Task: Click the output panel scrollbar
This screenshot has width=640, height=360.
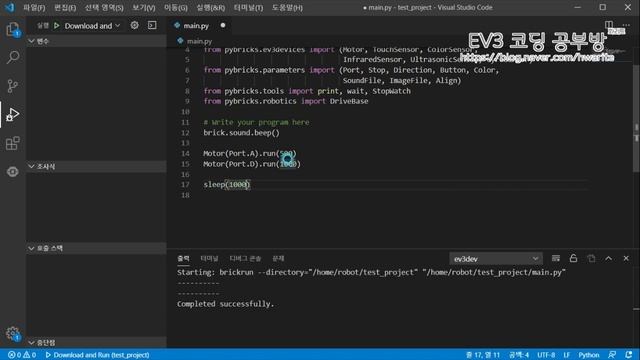Action: click(x=636, y=309)
